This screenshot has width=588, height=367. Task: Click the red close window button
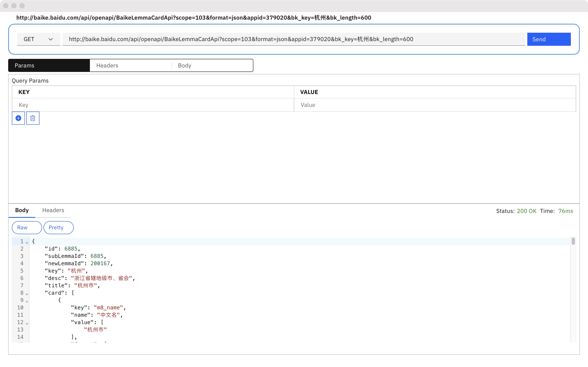point(6,6)
